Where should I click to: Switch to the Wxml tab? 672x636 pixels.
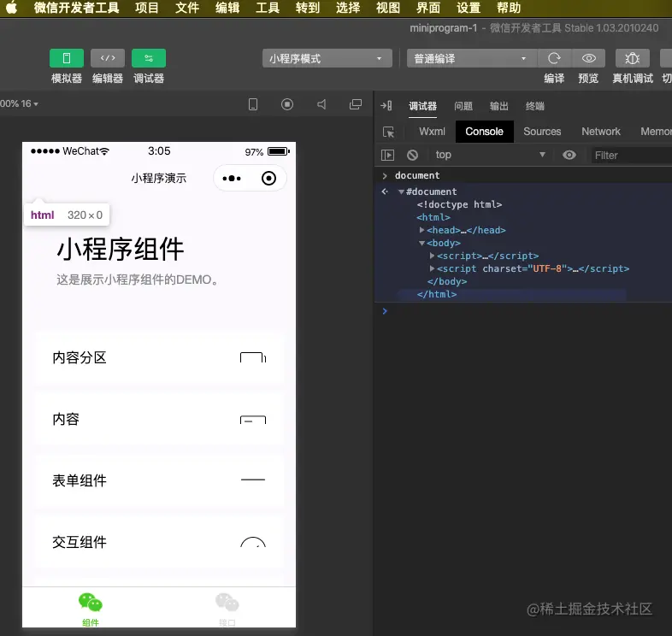(x=432, y=132)
